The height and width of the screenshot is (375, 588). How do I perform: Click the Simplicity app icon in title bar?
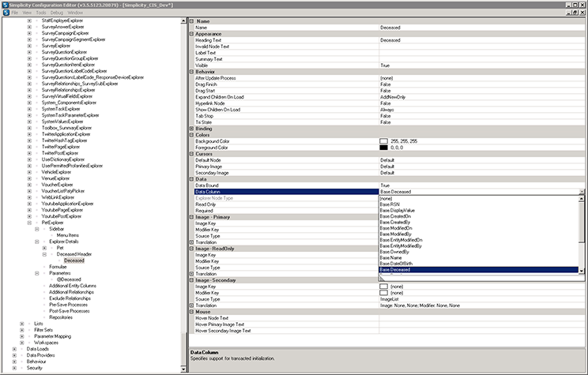(x=6, y=5)
